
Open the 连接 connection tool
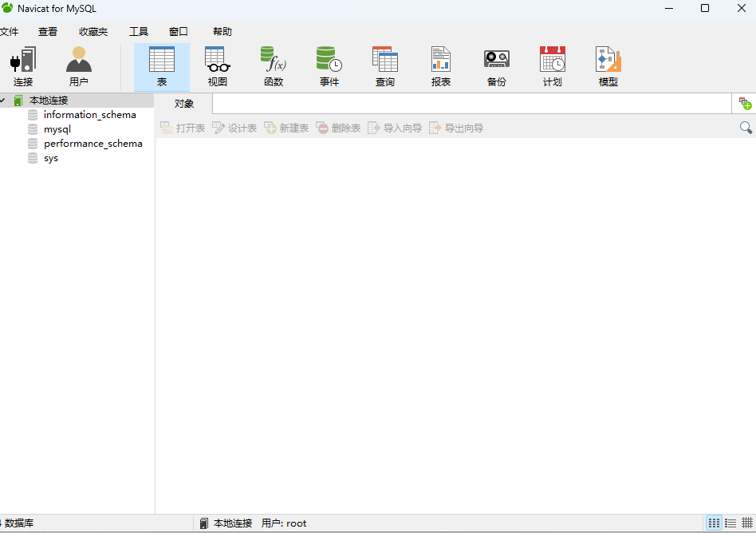pos(22,66)
